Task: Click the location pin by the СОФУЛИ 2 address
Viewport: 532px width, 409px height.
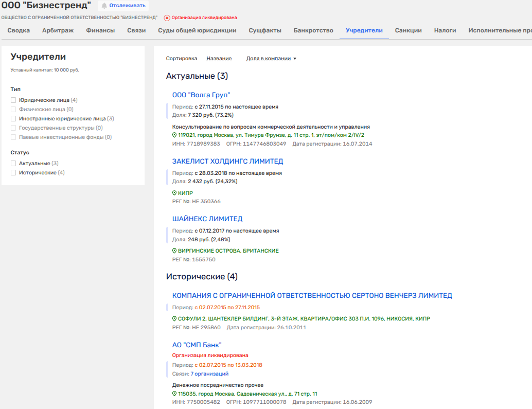Action: (x=174, y=318)
